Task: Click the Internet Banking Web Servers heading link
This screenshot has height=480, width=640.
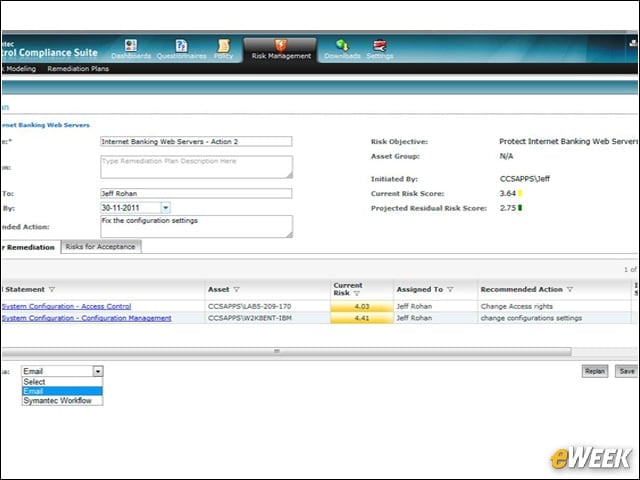Action: [45, 125]
